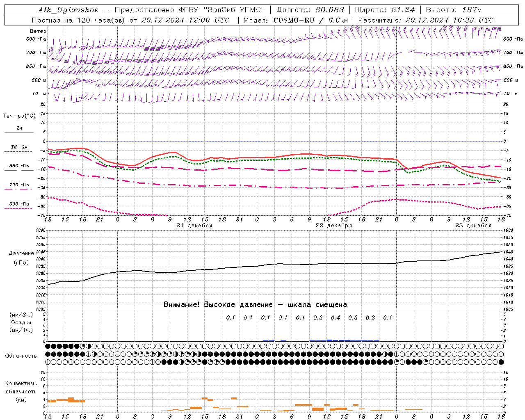Click the '10 м' wind level label on the left
This screenshot has width=525, height=420.
click(x=39, y=94)
